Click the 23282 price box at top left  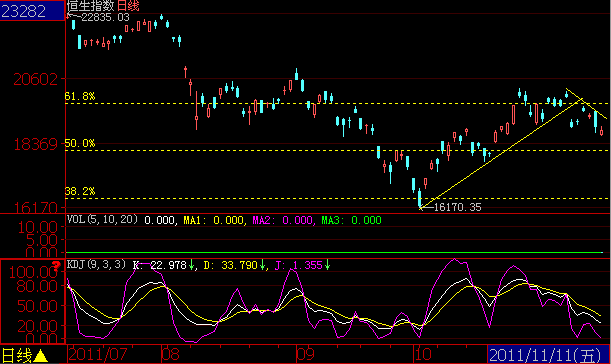(32, 11)
